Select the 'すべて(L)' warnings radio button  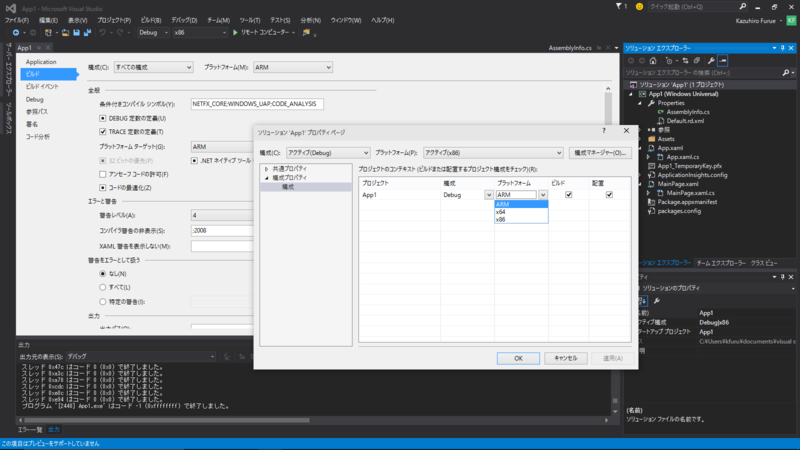click(x=103, y=287)
